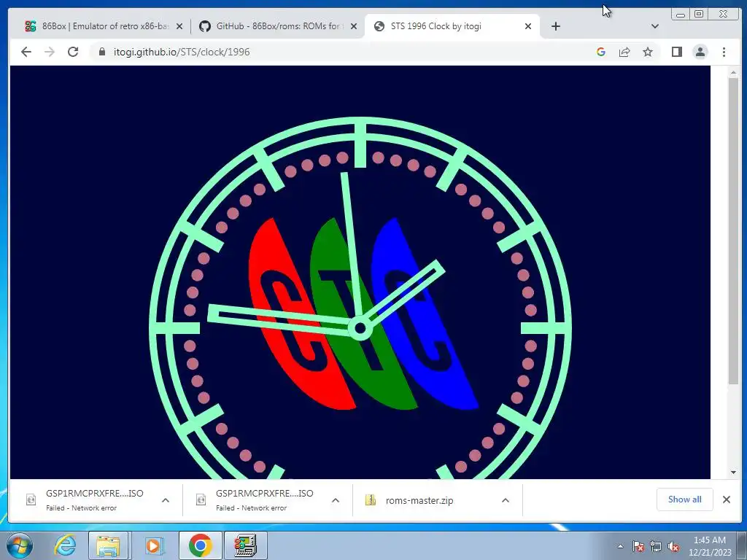This screenshot has height=560, width=747.
Task: Click the scrollbar down arrow
Action: [733, 472]
